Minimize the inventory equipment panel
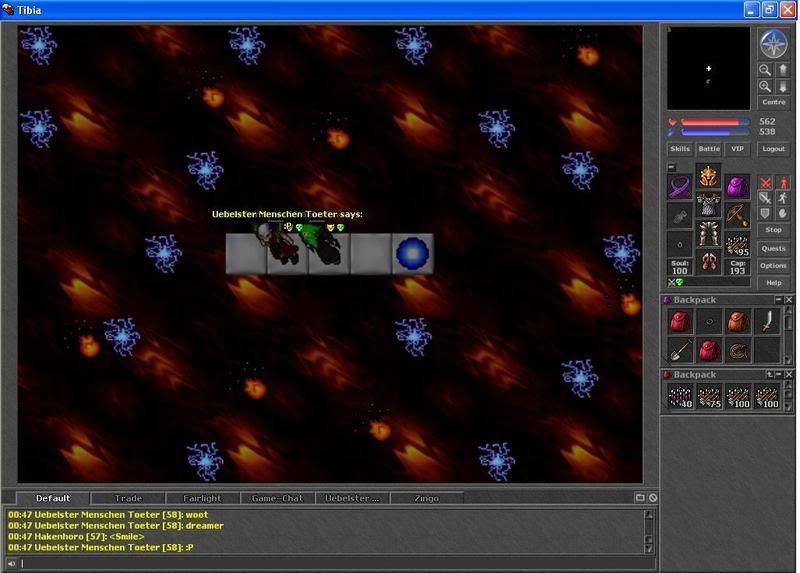The height and width of the screenshot is (573, 800). tap(671, 167)
